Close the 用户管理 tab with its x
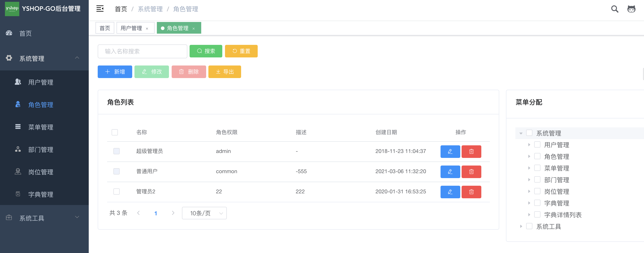The width and height of the screenshot is (644, 253). pos(147,28)
